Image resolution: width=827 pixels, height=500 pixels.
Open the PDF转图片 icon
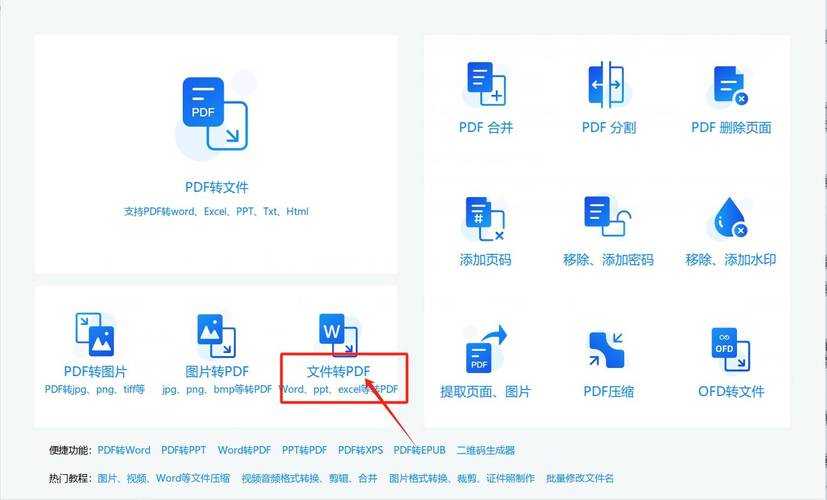click(x=95, y=334)
